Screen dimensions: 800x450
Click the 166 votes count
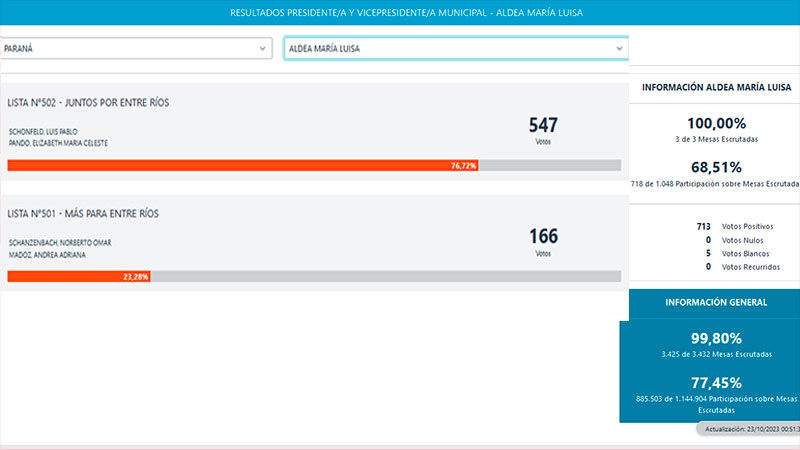543,237
